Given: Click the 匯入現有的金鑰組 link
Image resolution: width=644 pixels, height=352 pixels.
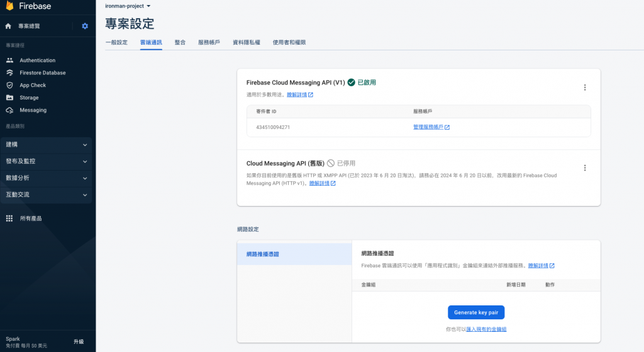Looking at the screenshot, I should click(x=486, y=329).
